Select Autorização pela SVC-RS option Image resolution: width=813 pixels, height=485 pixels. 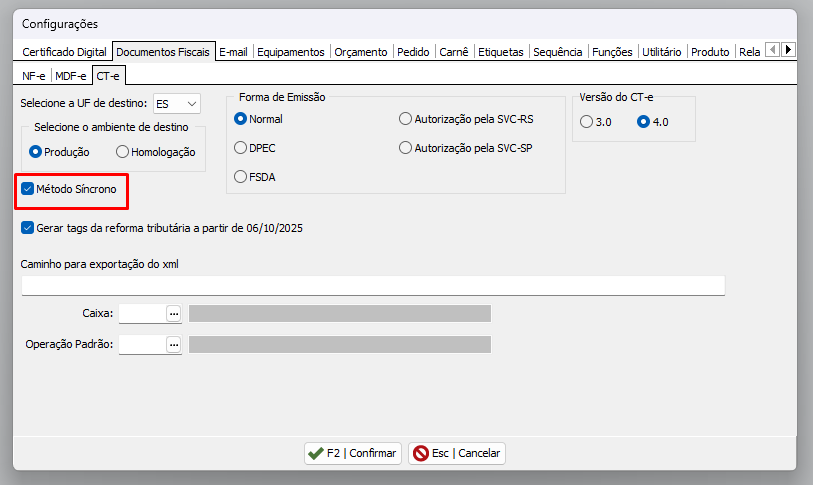pos(405,119)
